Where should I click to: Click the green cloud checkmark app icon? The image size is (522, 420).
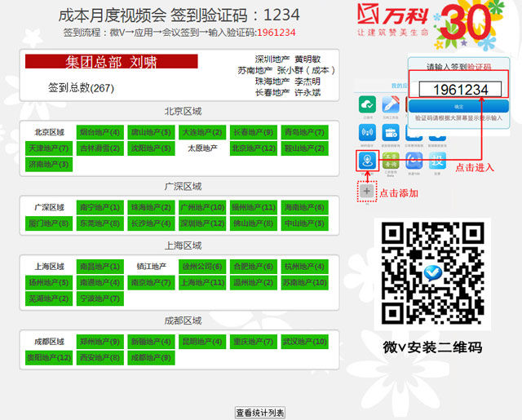[367, 105]
